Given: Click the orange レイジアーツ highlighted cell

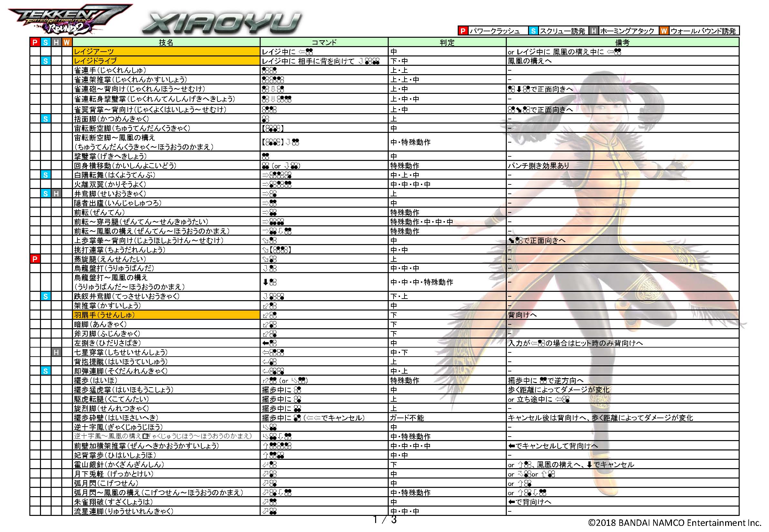Looking at the screenshot, I should coord(166,52).
